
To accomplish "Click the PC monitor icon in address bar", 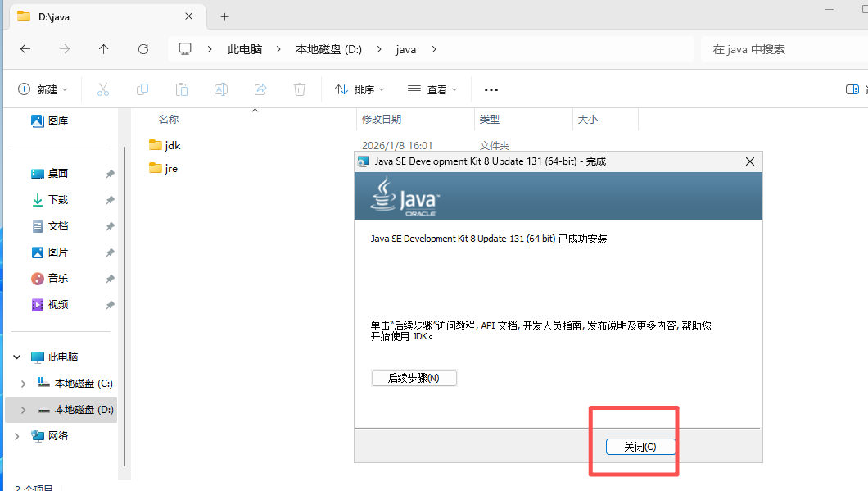I will tap(185, 49).
